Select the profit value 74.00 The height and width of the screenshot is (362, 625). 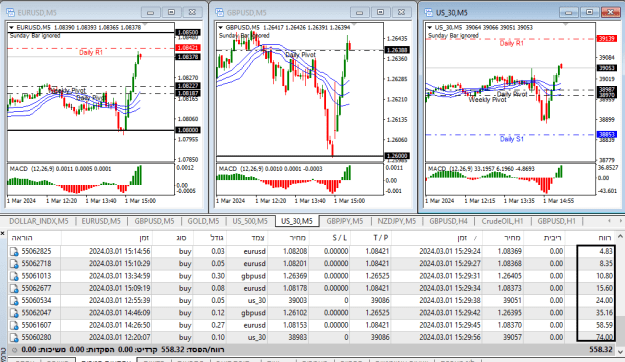(x=604, y=338)
